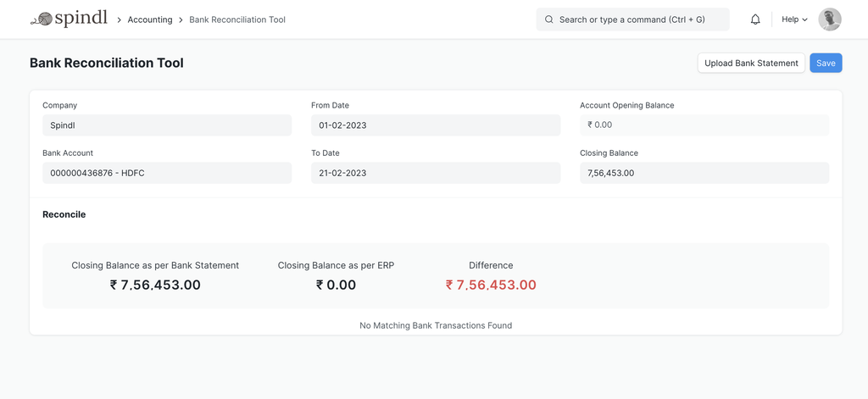Click the Spindl logo

click(x=69, y=19)
